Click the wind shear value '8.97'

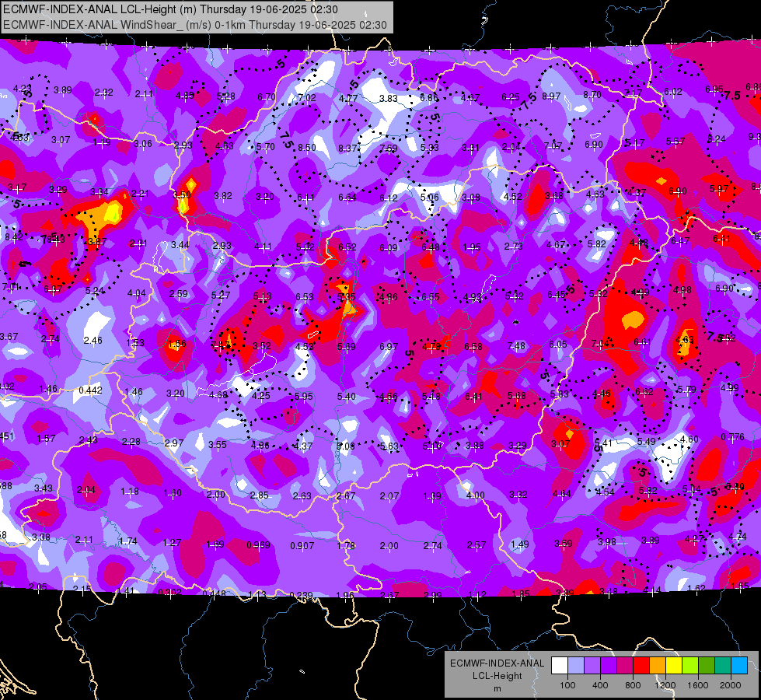click(551, 96)
